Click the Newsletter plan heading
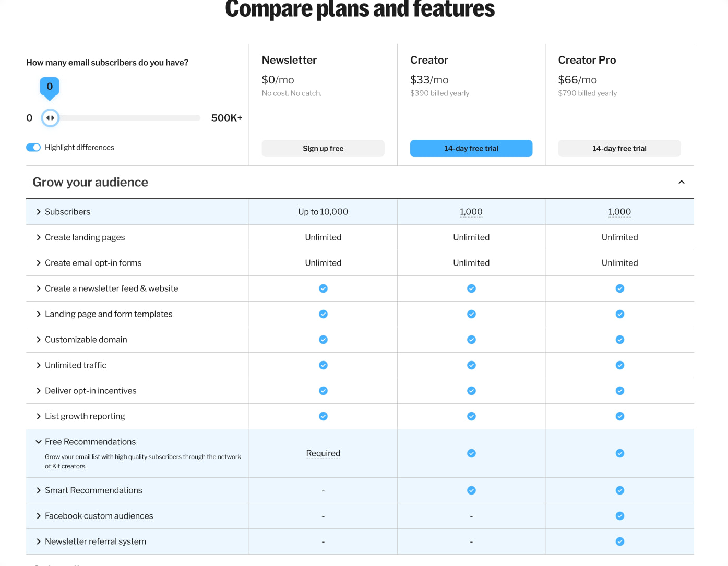Image resolution: width=728 pixels, height=566 pixels. click(289, 60)
